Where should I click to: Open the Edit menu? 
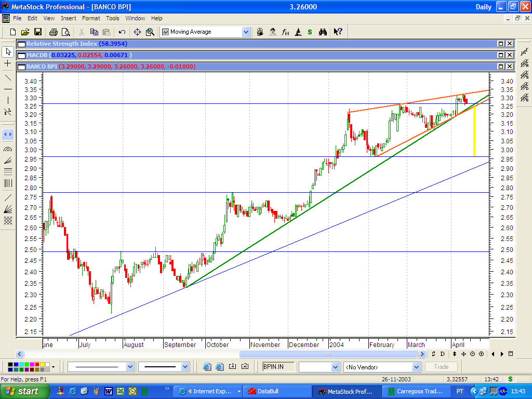[32, 18]
